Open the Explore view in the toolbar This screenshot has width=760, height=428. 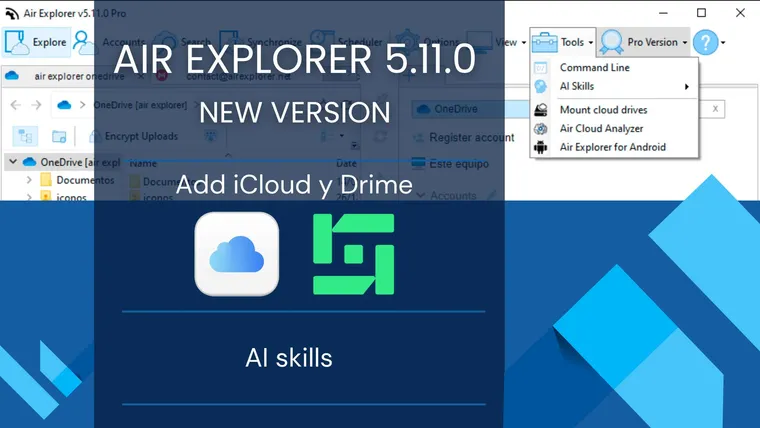[35, 42]
